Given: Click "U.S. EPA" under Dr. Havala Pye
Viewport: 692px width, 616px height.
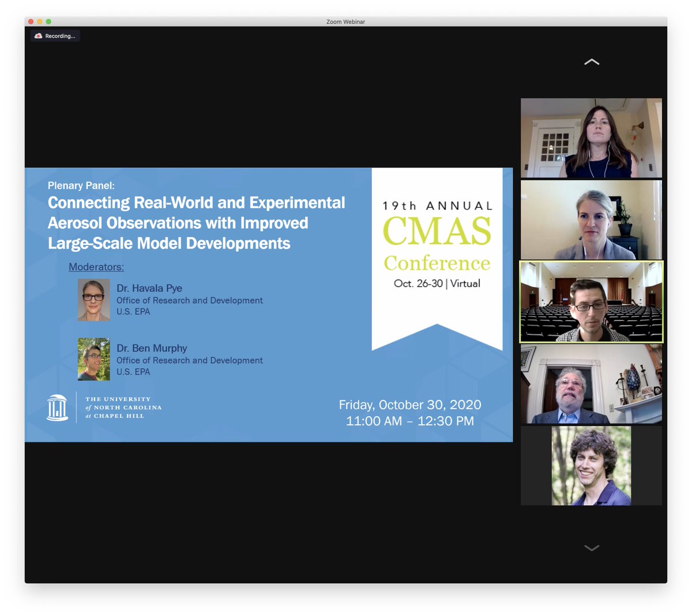Looking at the screenshot, I should 133,312.
